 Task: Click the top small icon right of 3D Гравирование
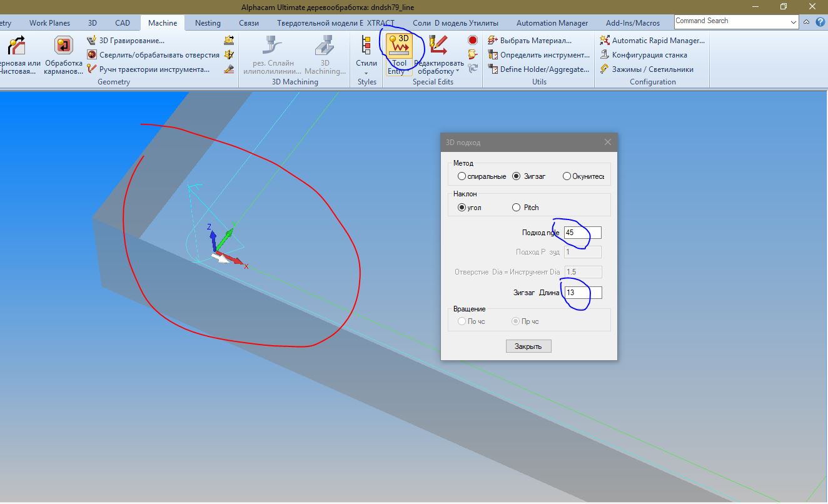(229, 41)
